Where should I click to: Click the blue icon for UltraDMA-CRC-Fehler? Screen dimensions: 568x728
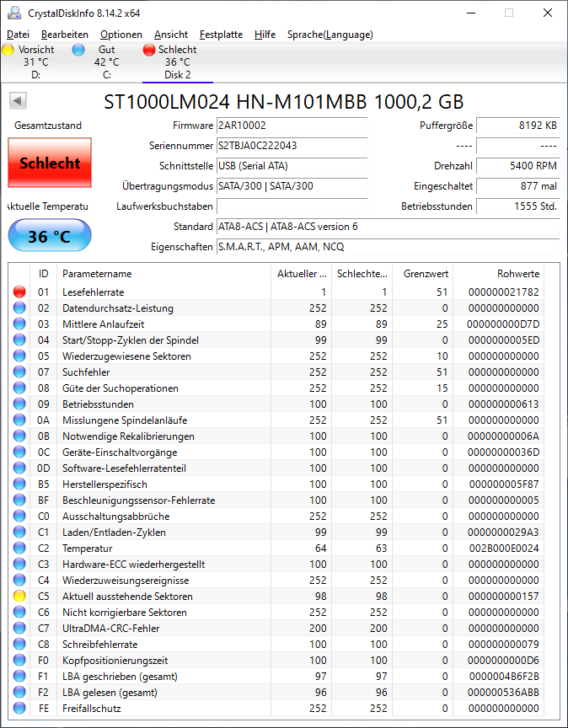pyautogui.click(x=19, y=629)
